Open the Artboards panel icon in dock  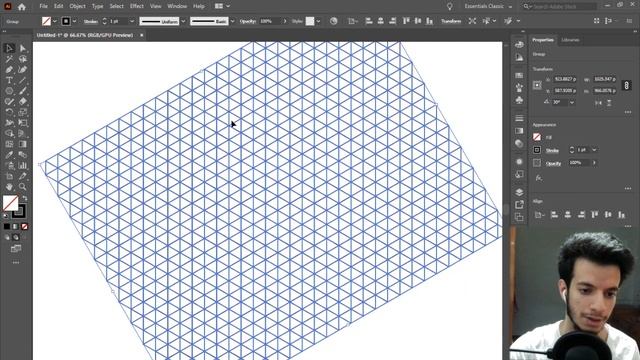tap(519, 217)
